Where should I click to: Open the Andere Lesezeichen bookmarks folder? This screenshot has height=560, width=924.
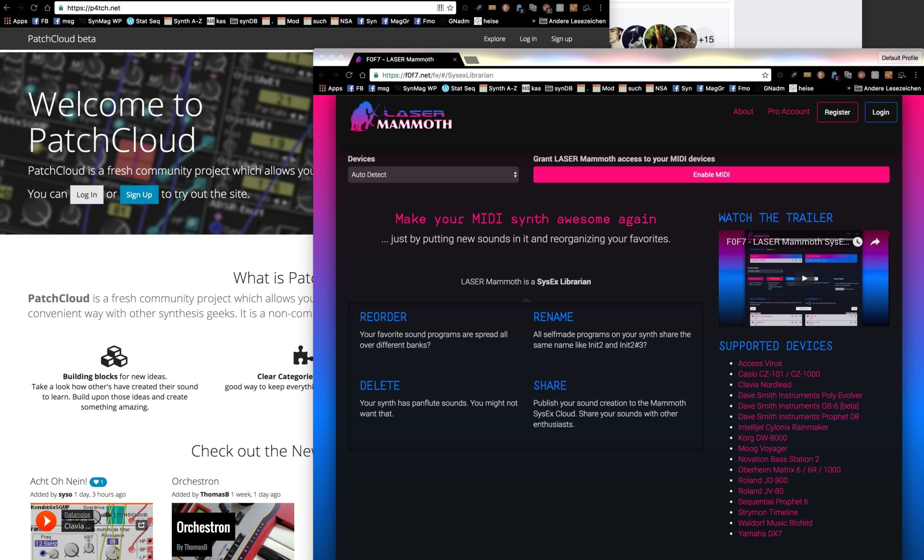coord(887,88)
